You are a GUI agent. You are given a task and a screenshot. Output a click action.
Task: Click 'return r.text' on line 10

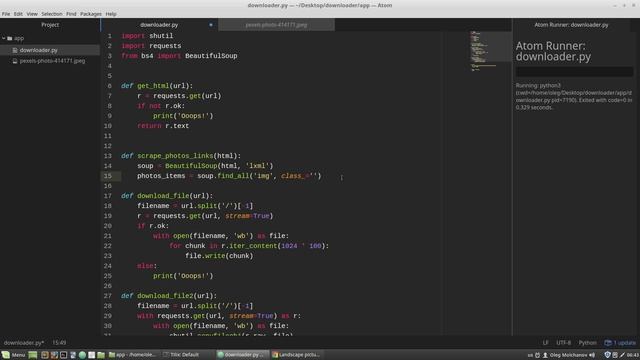[x=163, y=126]
